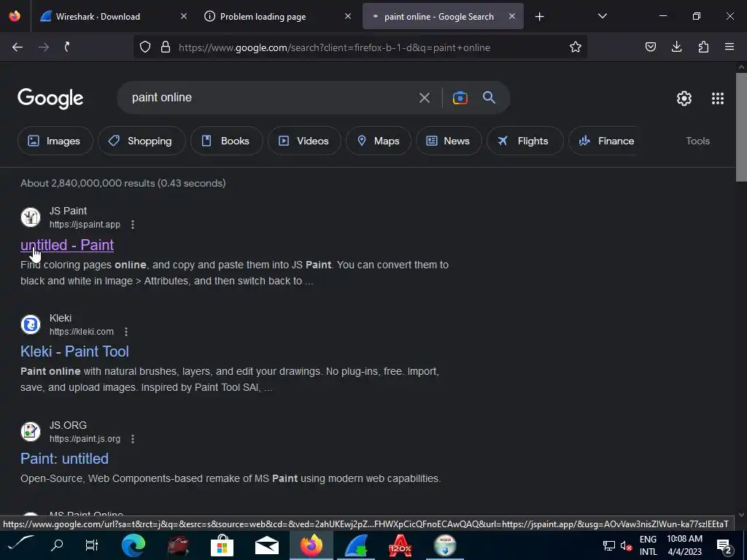747x560 pixels.
Task: Open the taskbar clock and calendar
Action: coord(684,545)
